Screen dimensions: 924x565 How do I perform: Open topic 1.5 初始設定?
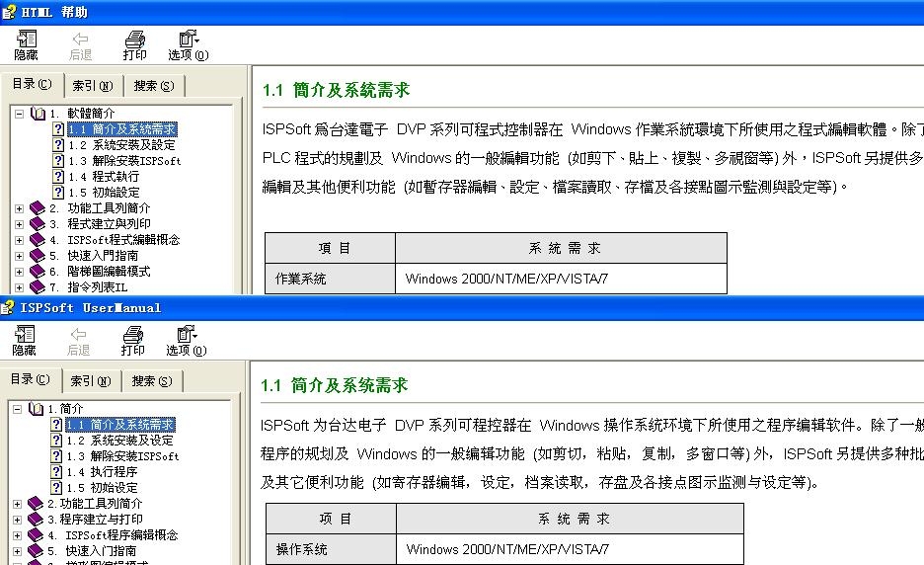click(104, 193)
